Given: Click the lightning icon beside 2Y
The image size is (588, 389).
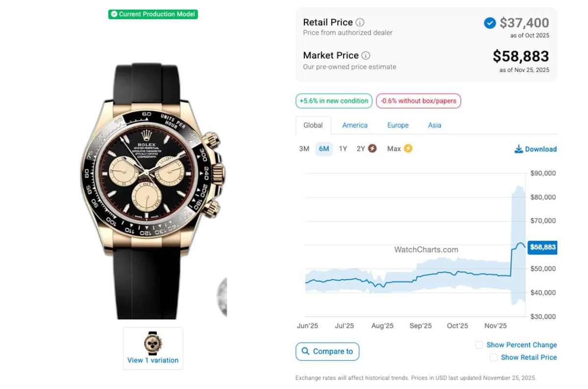Looking at the screenshot, I should point(372,148).
